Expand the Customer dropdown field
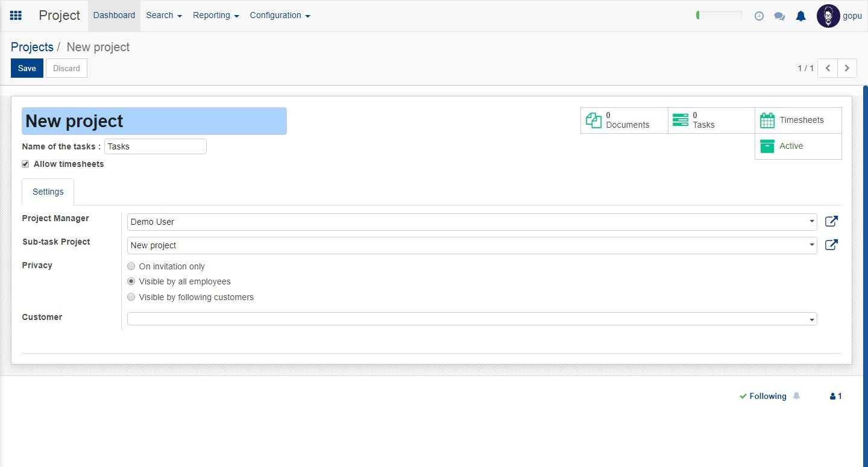 point(811,319)
